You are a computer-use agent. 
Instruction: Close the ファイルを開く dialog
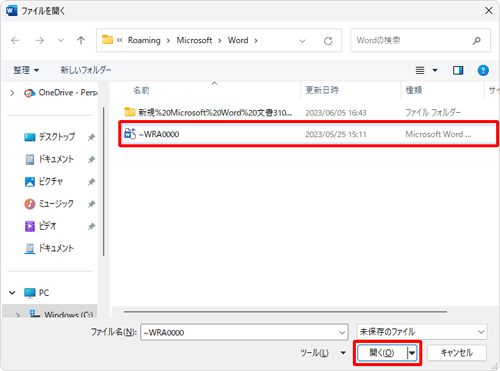coord(489,11)
